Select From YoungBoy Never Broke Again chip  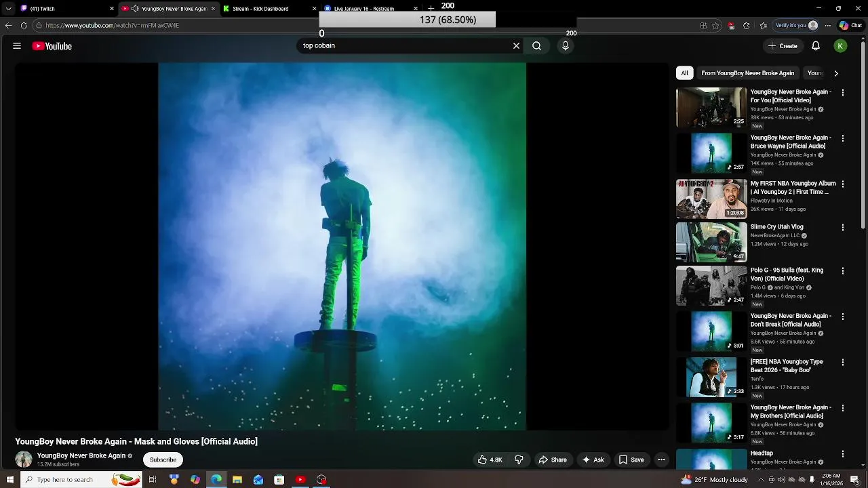(747, 73)
